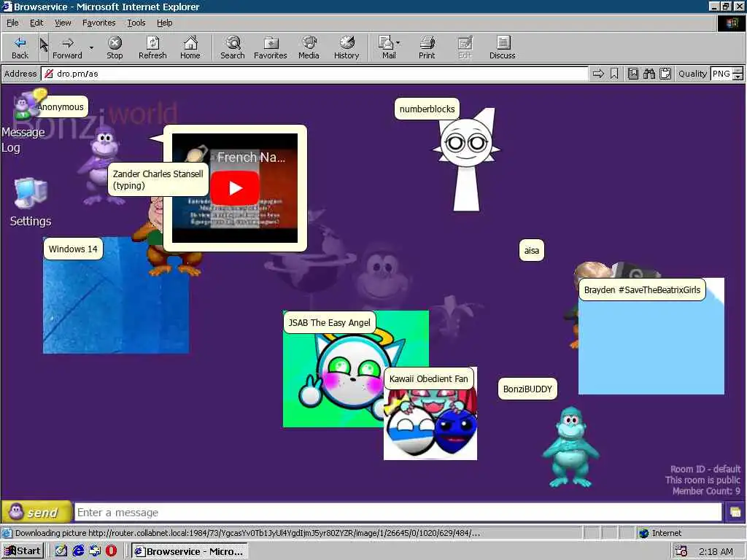
Task: Open the Help menu
Action: 164,23
